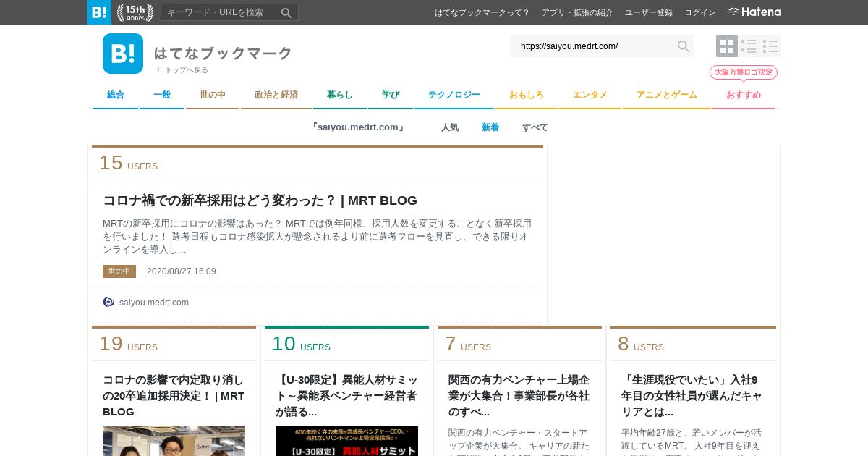This screenshot has height=456, width=868.
Task: Open 一般 category tab
Action: 162,95
